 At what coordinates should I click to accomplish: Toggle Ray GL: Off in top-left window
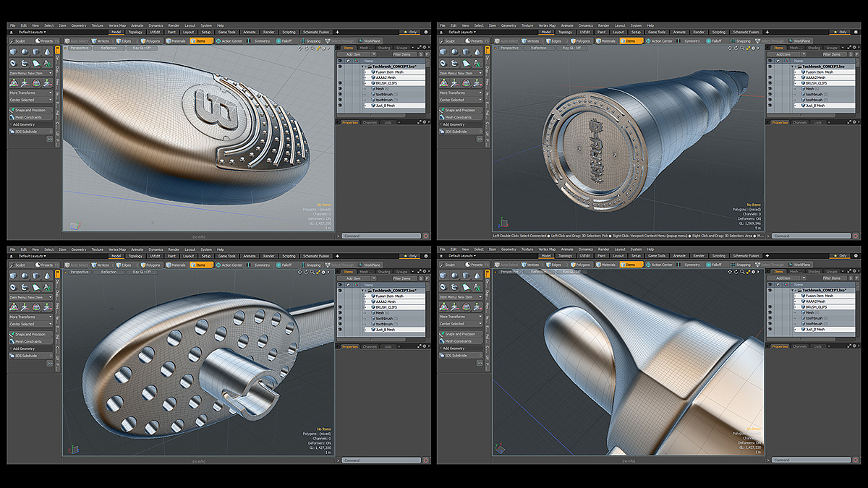pos(142,48)
